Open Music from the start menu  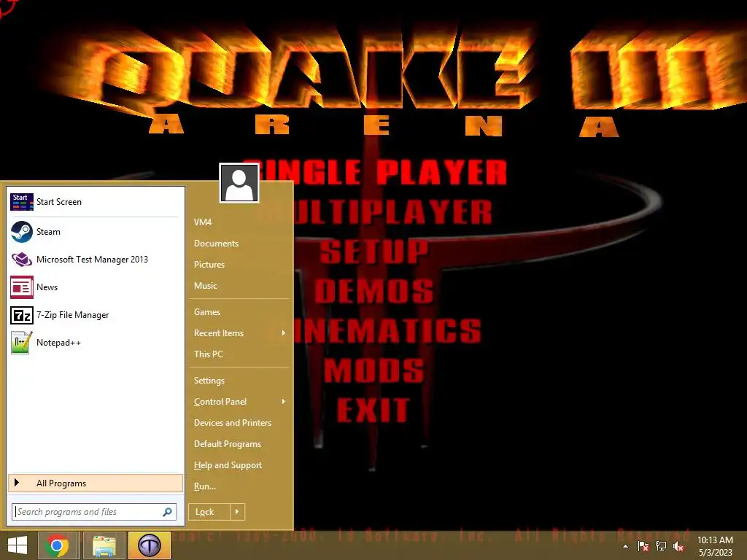(x=205, y=286)
